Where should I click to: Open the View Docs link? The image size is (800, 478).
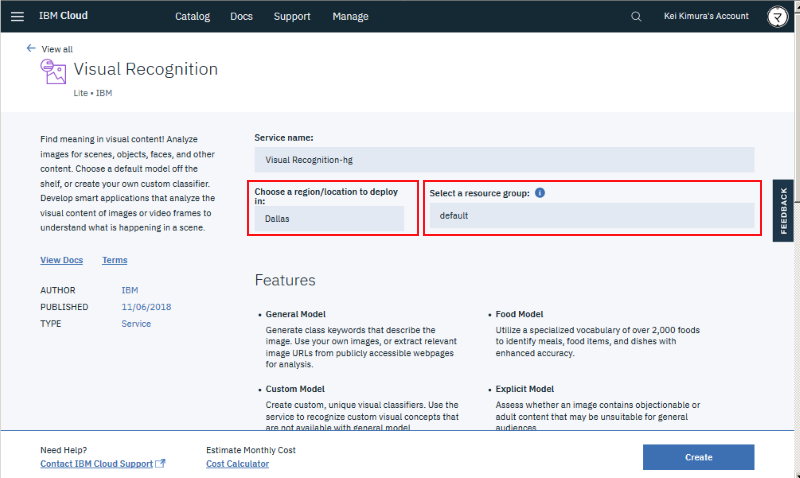point(61,260)
